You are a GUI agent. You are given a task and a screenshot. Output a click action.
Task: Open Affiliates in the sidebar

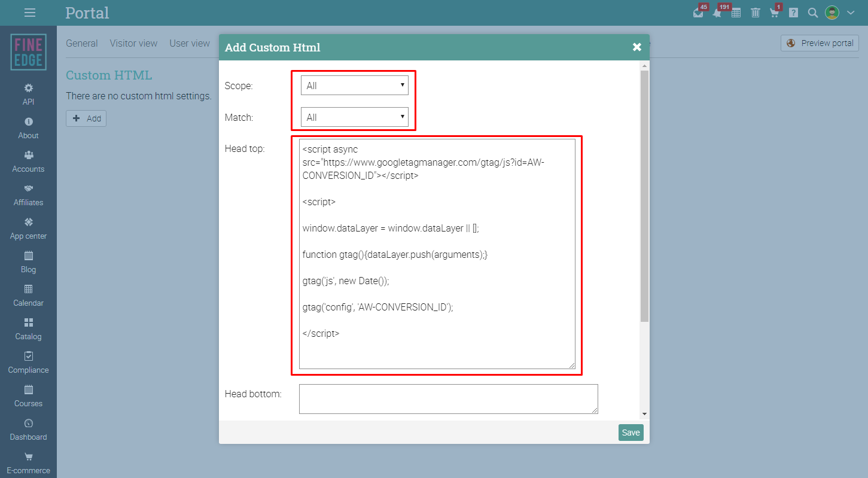[28, 195]
